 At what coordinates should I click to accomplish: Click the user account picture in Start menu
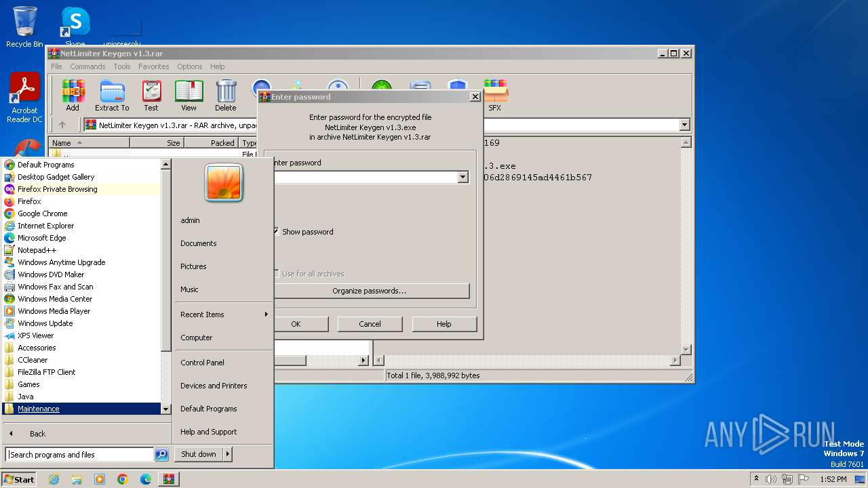coord(224,183)
